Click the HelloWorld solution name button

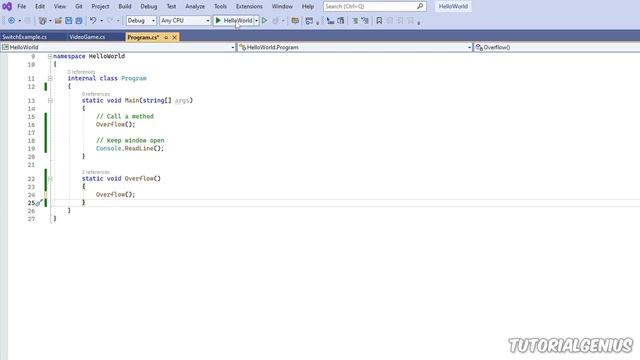pos(453,6)
